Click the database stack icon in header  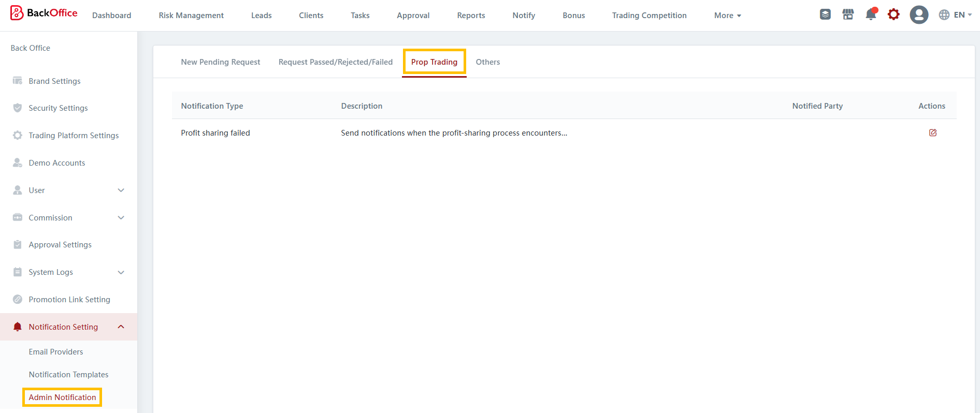[825, 14]
